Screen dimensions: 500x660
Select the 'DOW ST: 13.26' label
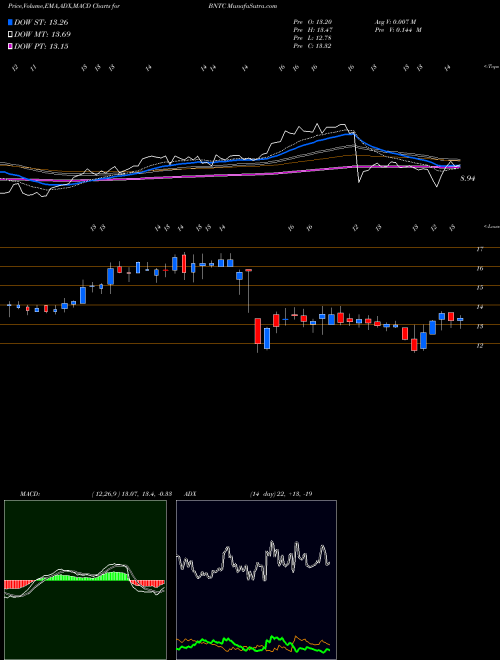click(x=41, y=22)
